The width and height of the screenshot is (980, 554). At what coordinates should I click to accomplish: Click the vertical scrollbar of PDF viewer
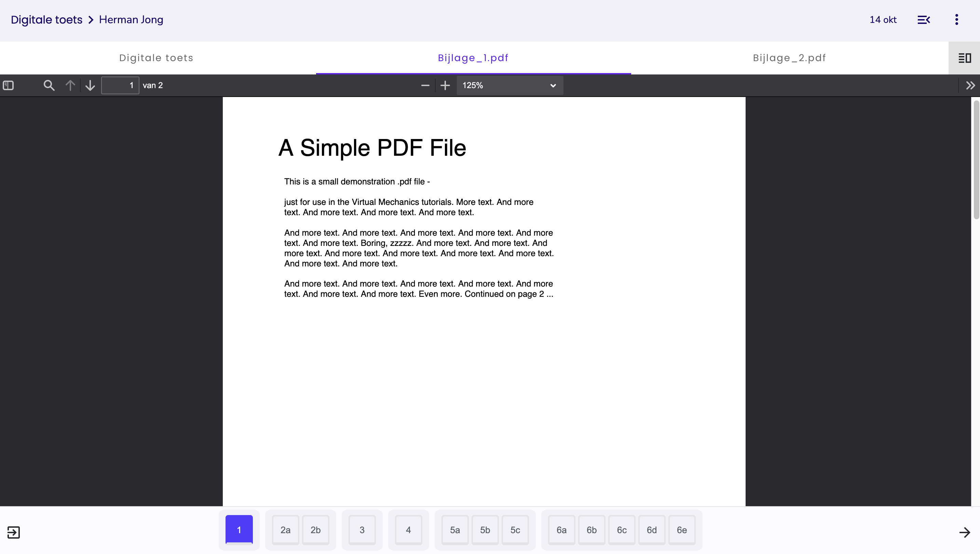pyautogui.click(x=976, y=160)
